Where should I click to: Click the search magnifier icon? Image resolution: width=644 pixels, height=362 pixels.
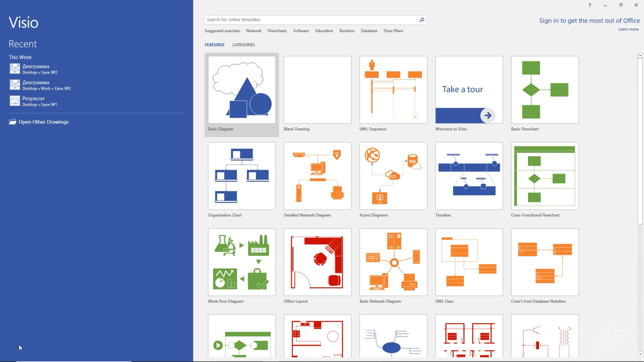coord(422,20)
